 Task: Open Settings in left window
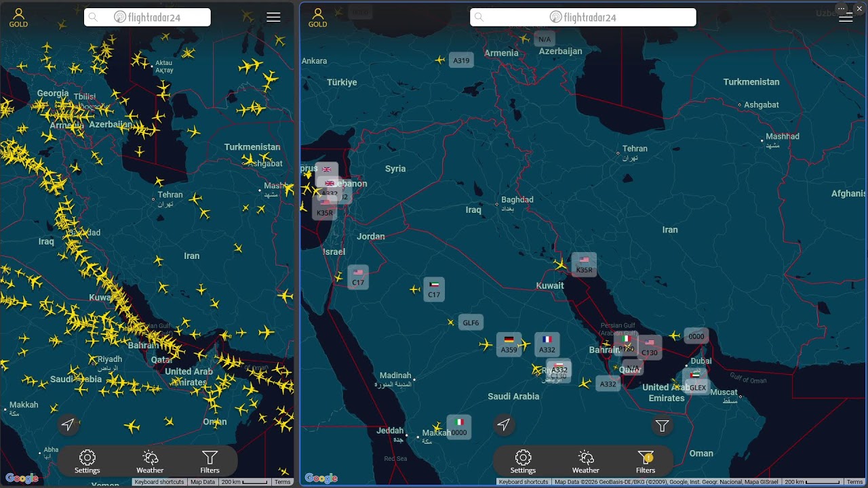click(87, 462)
